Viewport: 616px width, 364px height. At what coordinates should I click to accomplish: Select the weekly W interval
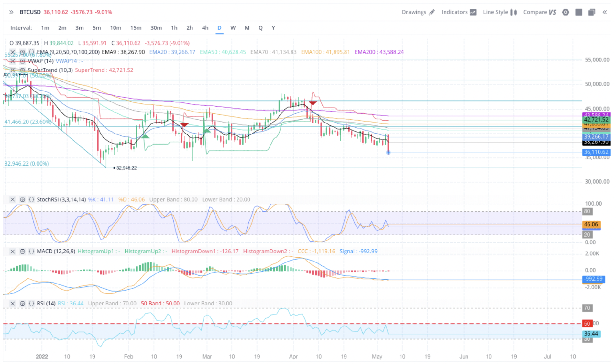[233, 28]
